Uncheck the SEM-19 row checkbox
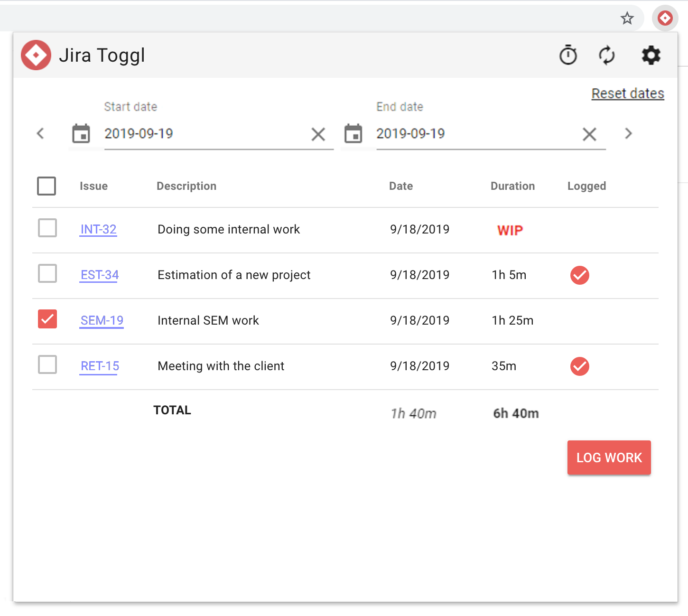This screenshot has height=616, width=688. 47,319
